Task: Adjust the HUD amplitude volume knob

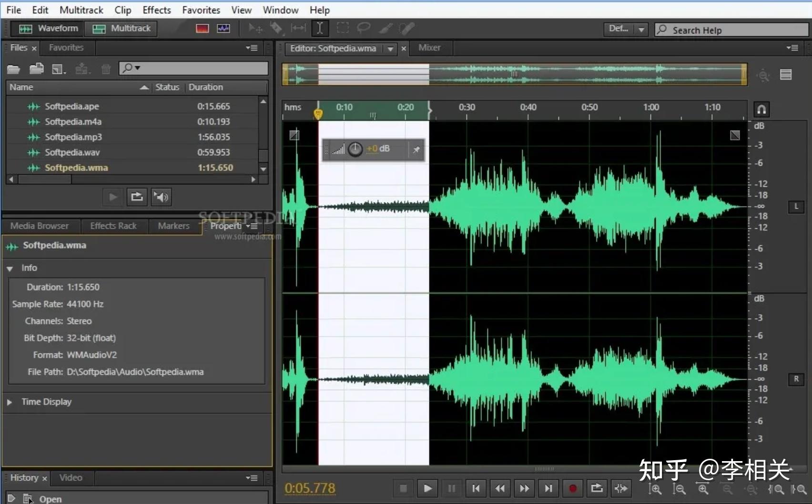Action: click(x=355, y=150)
